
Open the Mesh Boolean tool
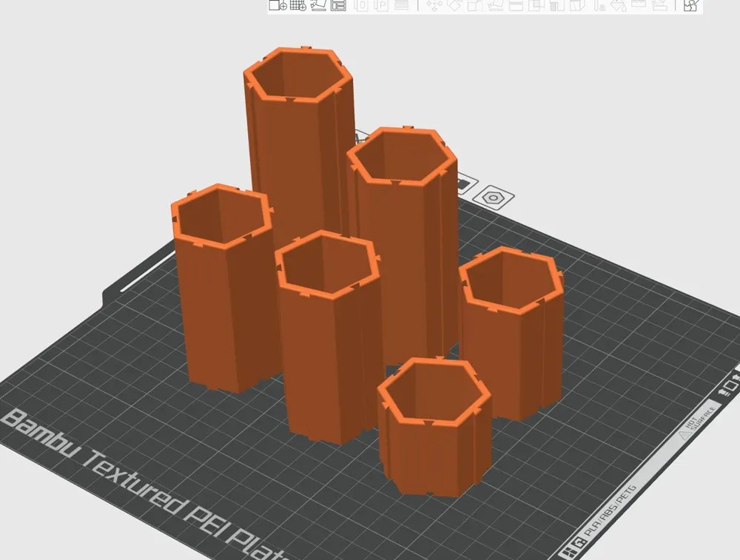point(536,5)
